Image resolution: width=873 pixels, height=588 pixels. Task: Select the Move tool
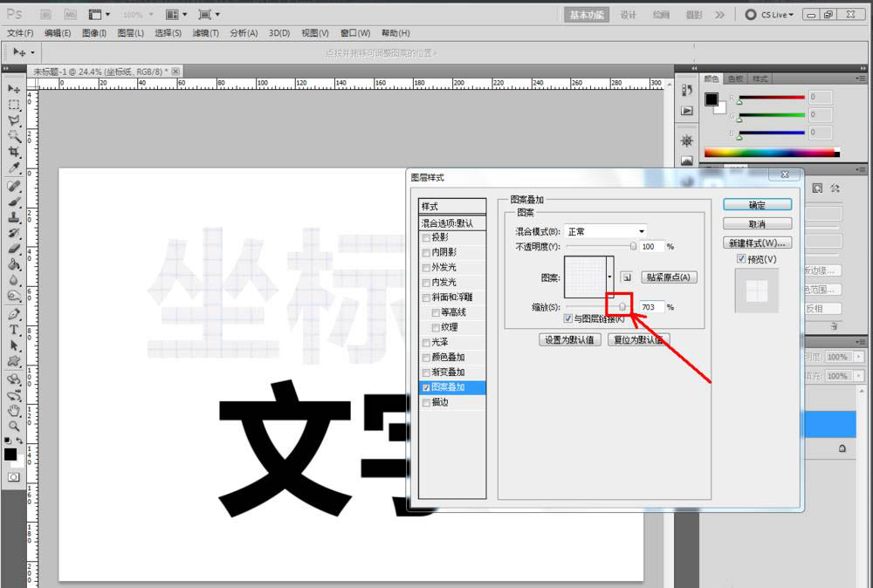(x=12, y=89)
